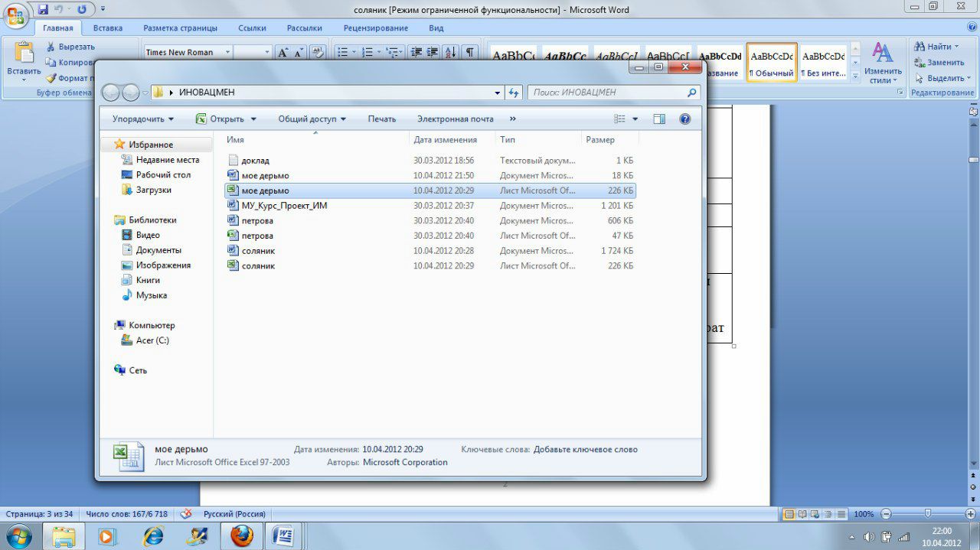Open Firefox from the taskbar

click(x=242, y=535)
